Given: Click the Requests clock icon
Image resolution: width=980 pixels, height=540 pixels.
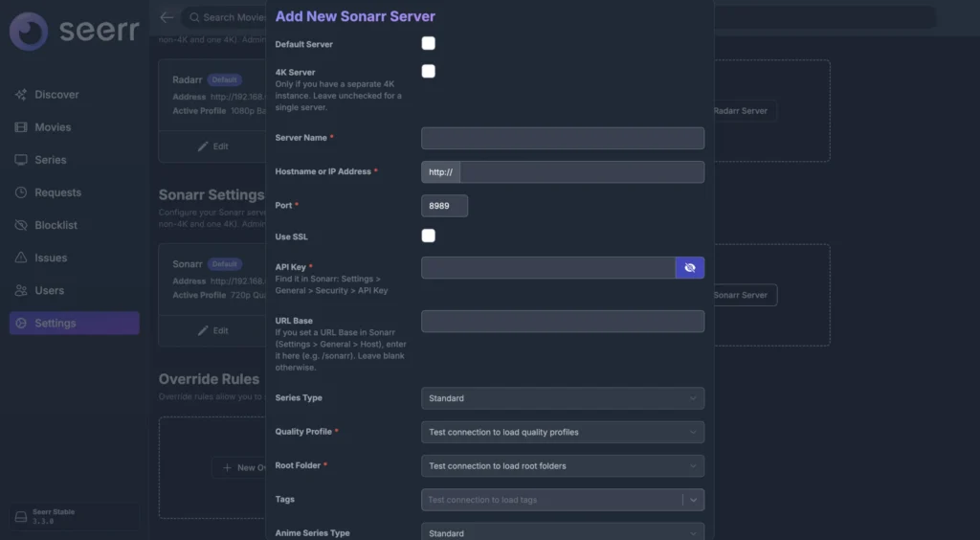Looking at the screenshot, I should point(21,192).
